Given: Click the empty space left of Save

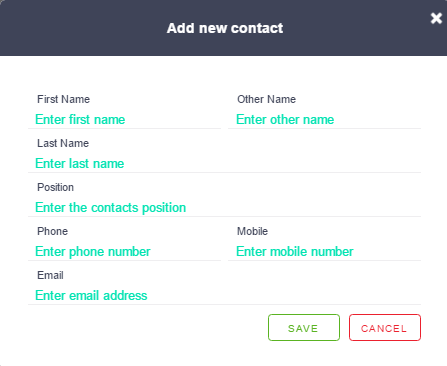Looking at the screenshot, I should tap(147, 328).
